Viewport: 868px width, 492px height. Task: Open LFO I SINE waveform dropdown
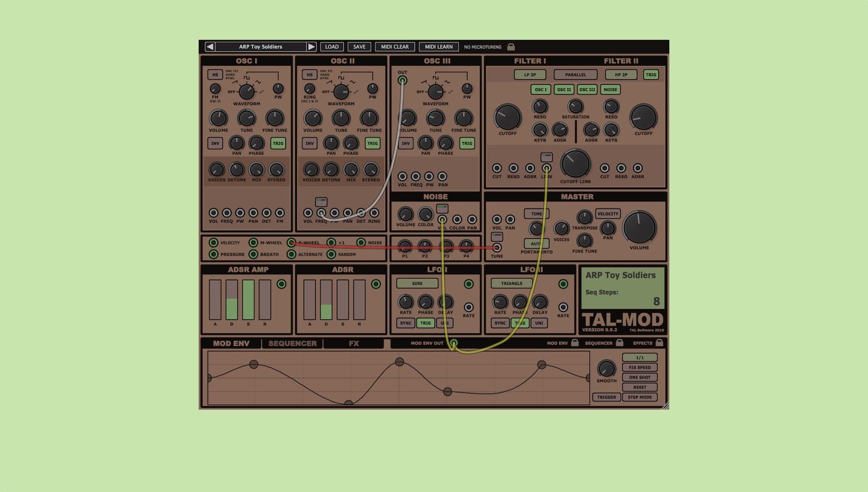[x=417, y=284]
